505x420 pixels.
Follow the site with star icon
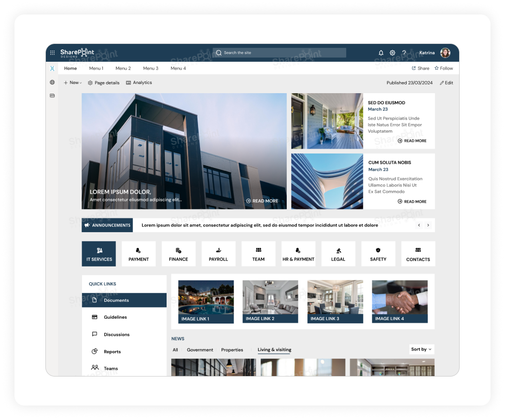[x=444, y=68]
